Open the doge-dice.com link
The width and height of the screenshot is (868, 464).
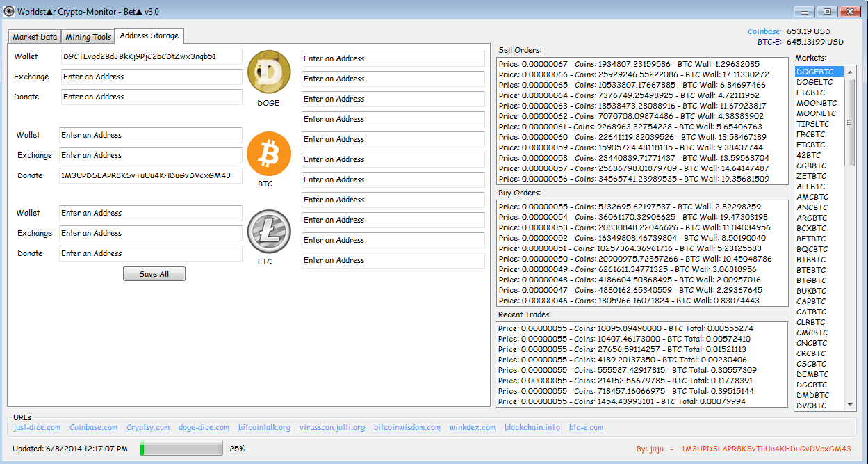[x=204, y=427]
